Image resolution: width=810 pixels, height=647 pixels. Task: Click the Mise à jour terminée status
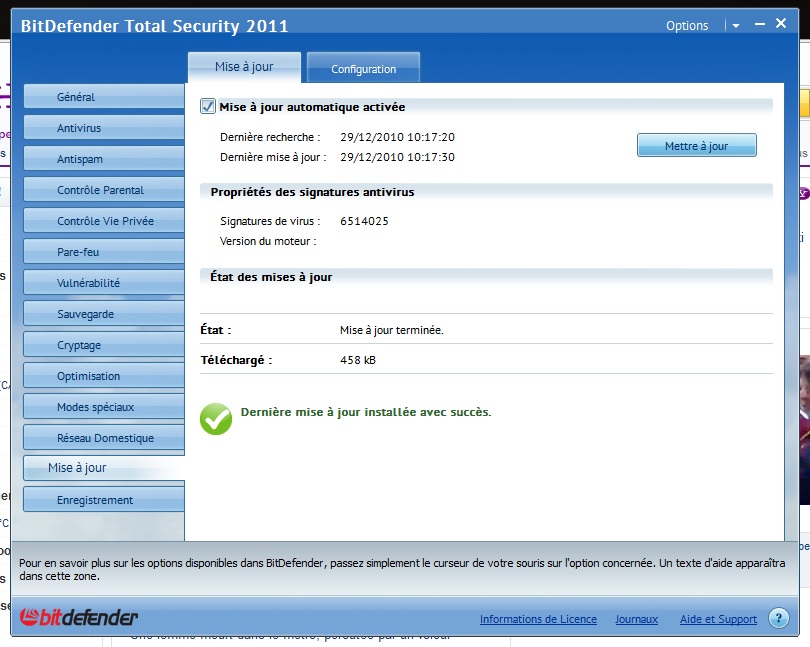(x=392, y=330)
